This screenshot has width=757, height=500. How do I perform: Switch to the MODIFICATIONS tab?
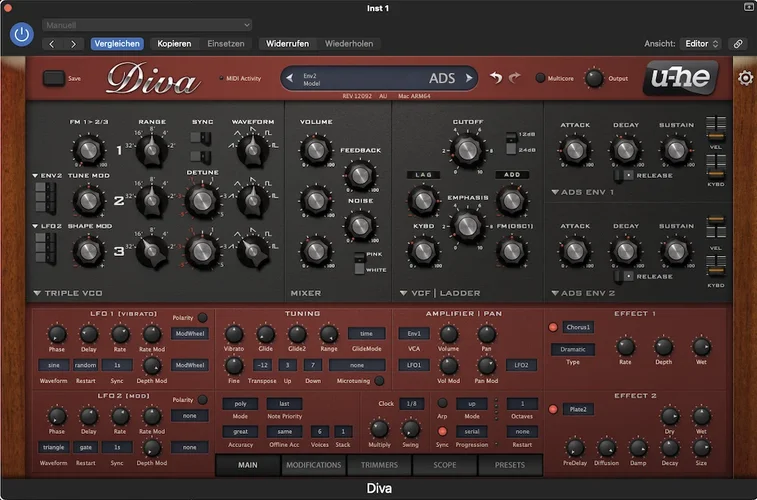(x=313, y=465)
